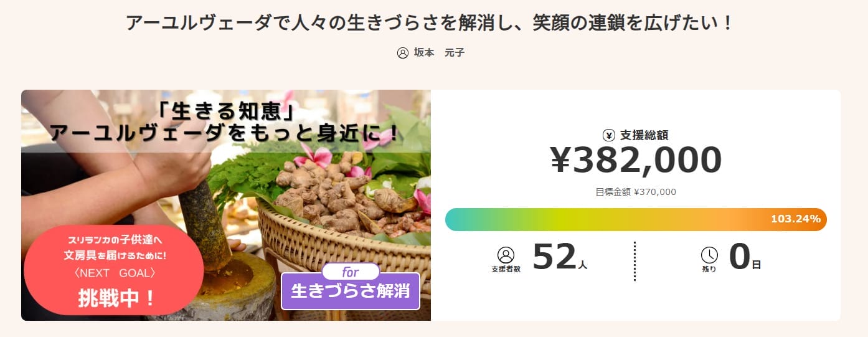Click the yen icon beside 支援総額
The width and height of the screenshot is (868, 337).
(609, 135)
